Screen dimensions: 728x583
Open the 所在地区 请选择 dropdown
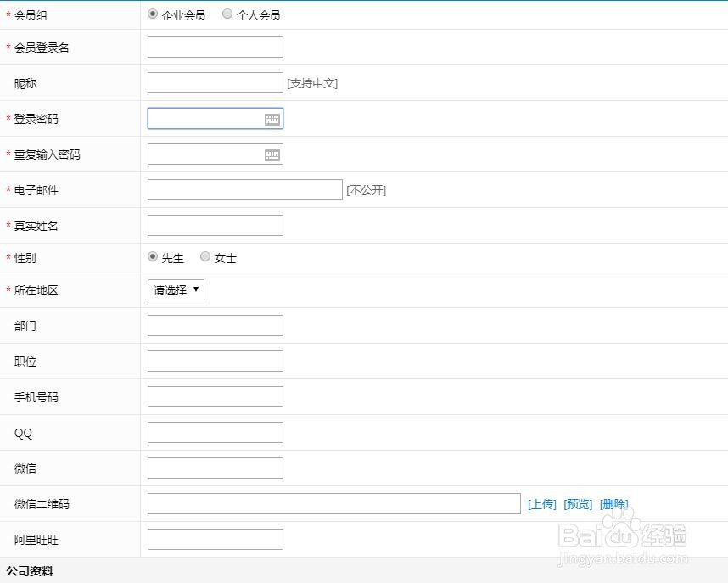pyautogui.click(x=176, y=290)
